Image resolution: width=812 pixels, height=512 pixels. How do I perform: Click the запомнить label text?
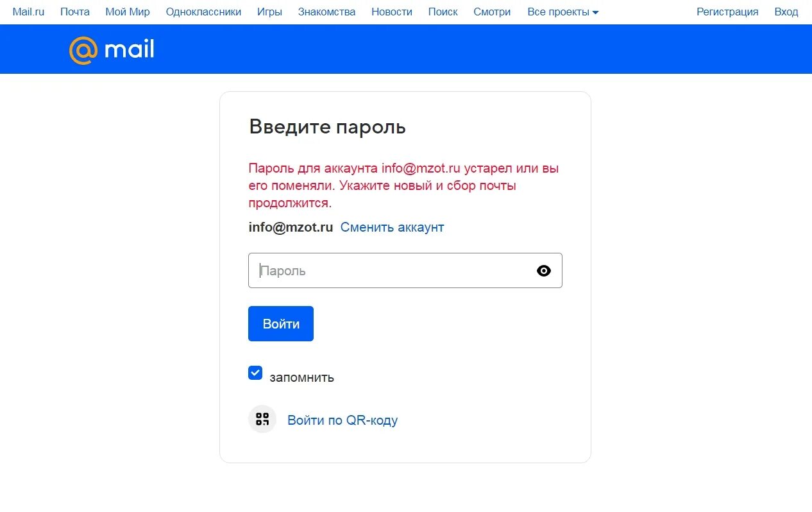[301, 377]
